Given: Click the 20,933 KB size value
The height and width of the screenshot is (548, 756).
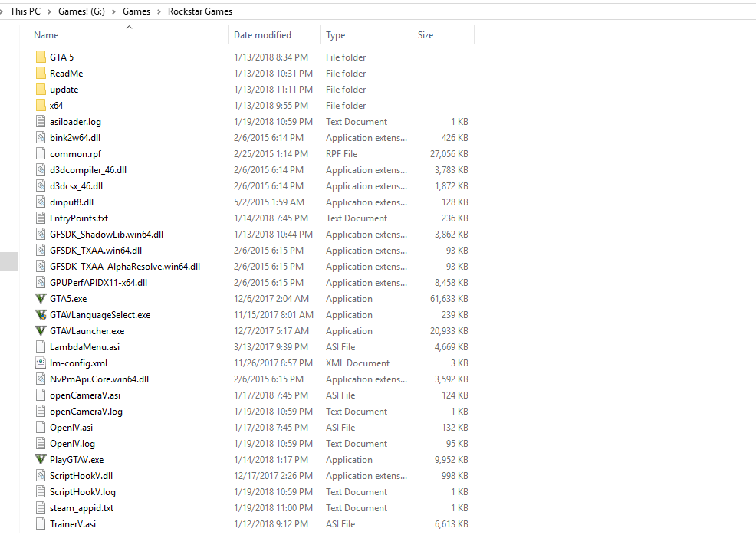Looking at the screenshot, I should 449,331.
